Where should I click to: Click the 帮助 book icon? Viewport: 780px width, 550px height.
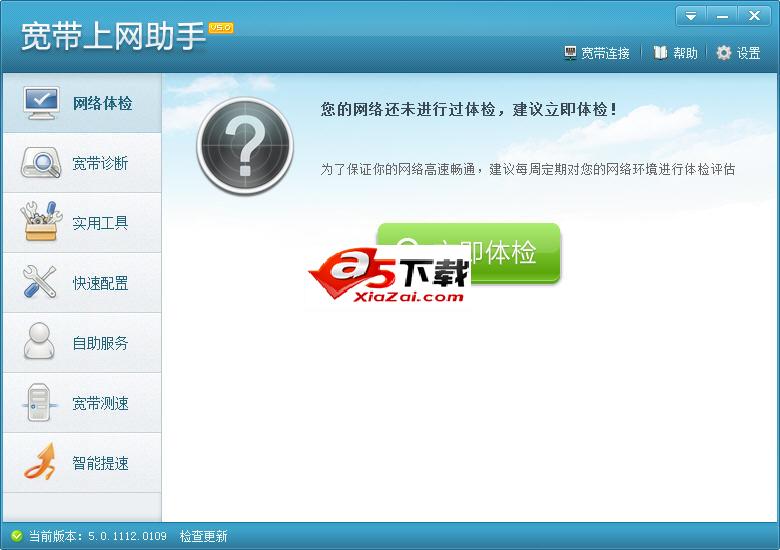(660, 53)
